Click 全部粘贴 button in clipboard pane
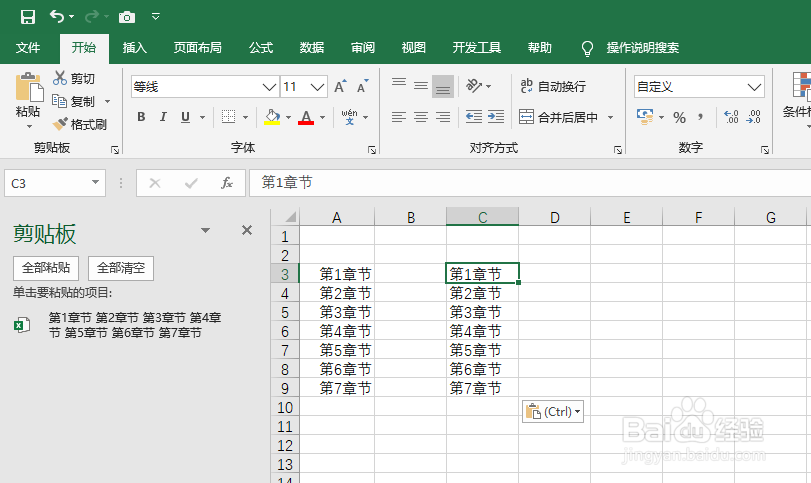Image resolution: width=811 pixels, height=483 pixels. 46,268
